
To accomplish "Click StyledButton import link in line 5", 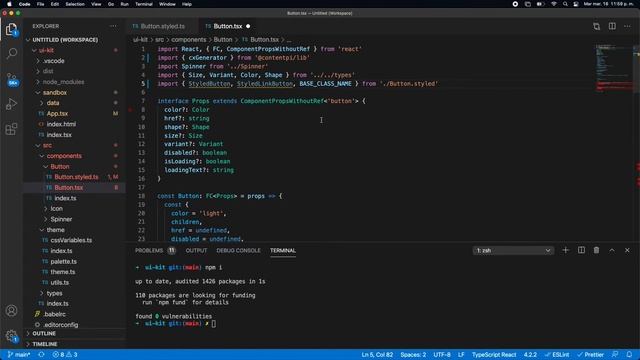I will 209,84.
